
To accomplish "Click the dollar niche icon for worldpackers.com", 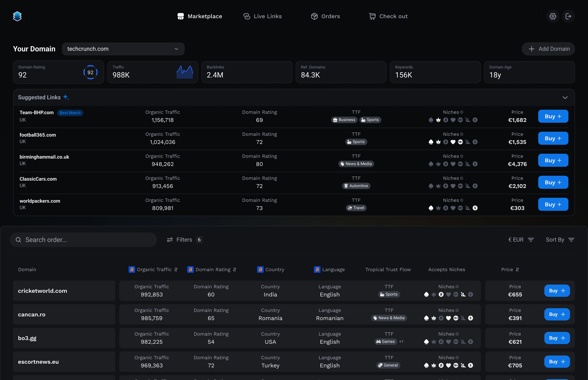I will [x=475, y=208].
